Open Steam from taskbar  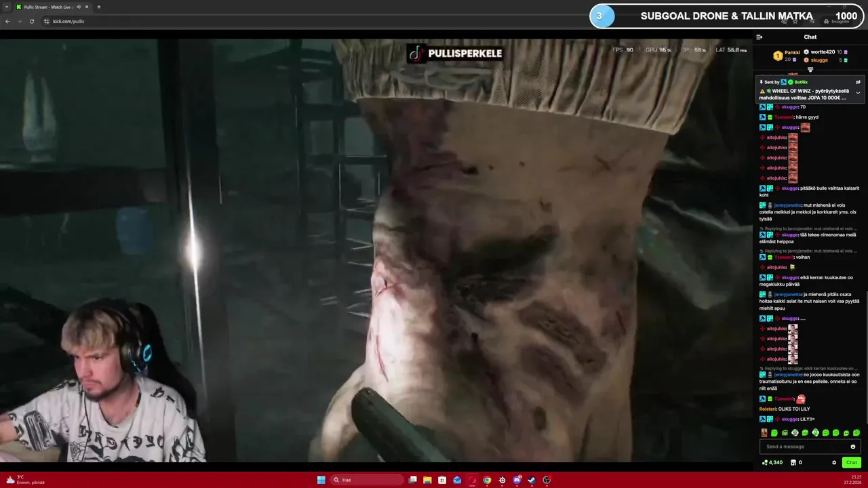coord(532,480)
